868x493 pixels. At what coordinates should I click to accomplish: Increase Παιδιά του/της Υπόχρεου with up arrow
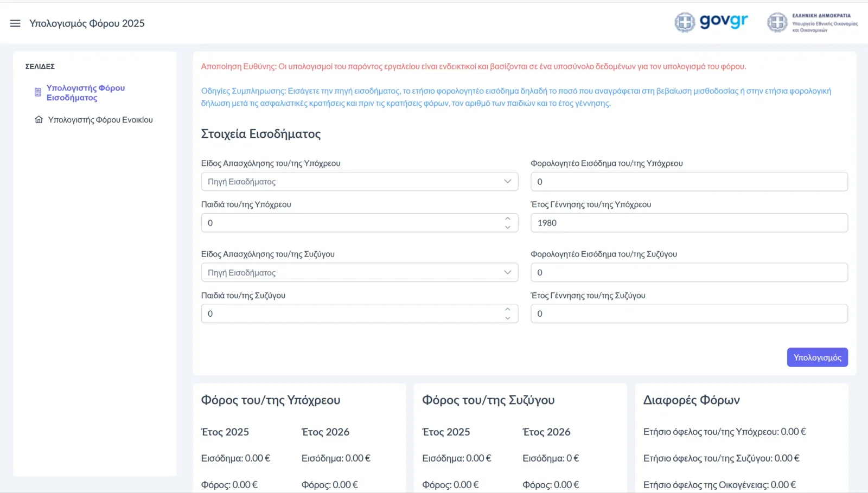click(x=507, y=219)
